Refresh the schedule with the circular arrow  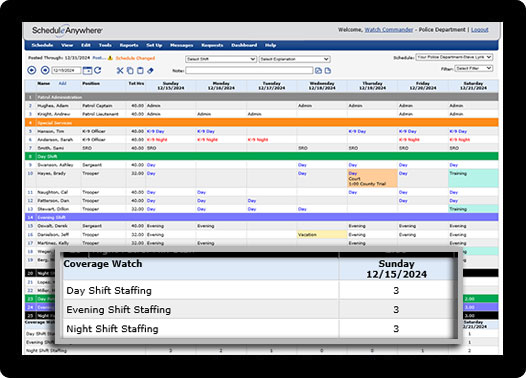pyautogui.click(x=98, y=70)
